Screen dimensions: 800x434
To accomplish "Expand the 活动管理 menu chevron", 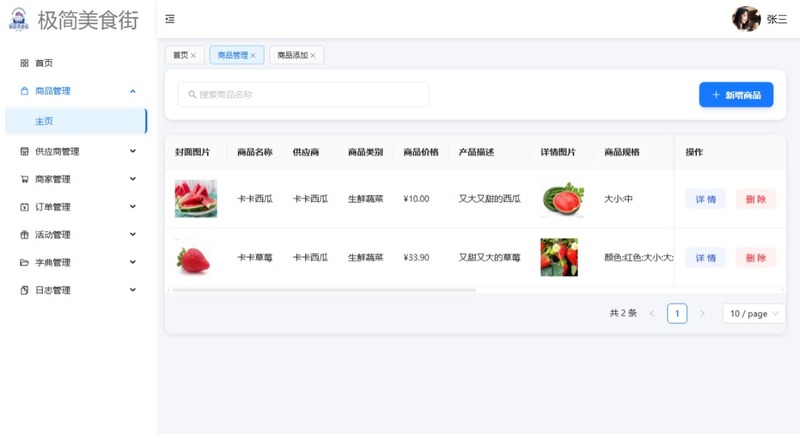I will tap(133, 235).
